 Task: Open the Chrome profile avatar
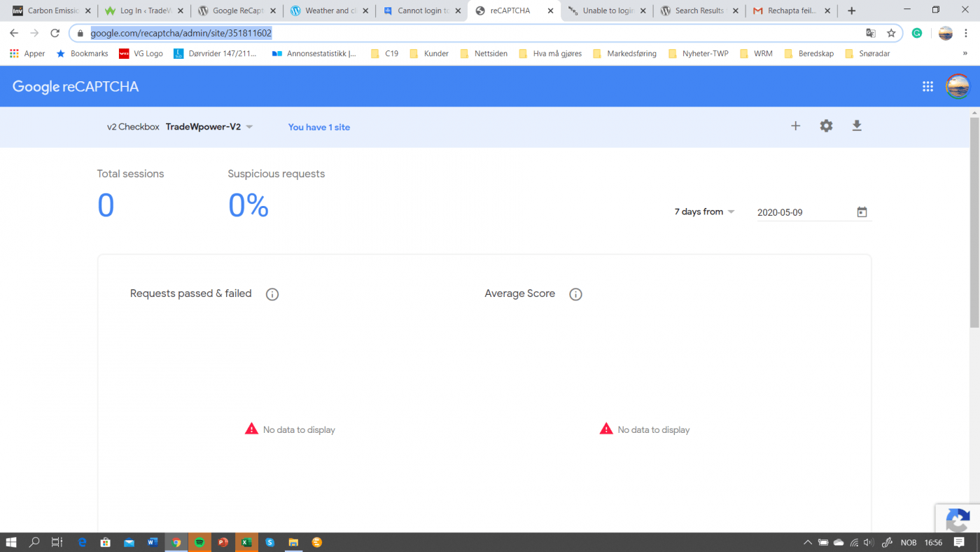pyautogui.click(x=946, y=33)
